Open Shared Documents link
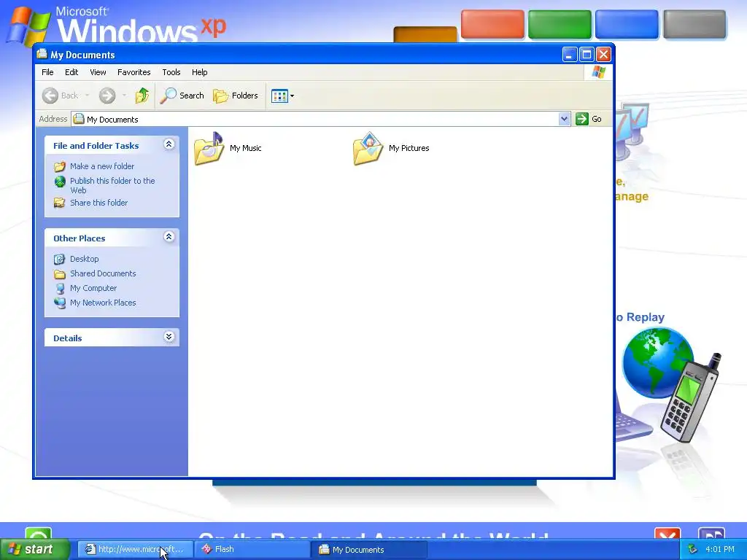Screen dimensions: 747x560 pos(103,273)
